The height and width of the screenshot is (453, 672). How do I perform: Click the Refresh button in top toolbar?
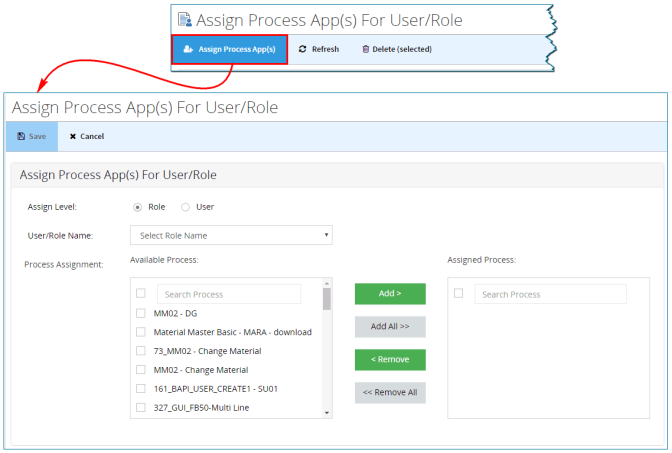pyautogui.click(x=319, y=49)
